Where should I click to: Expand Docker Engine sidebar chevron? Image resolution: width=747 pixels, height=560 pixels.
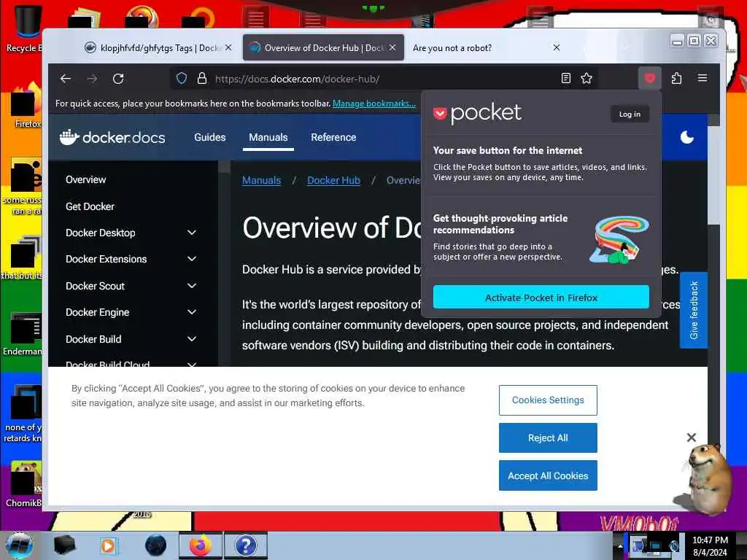click(x=192, y=312)
